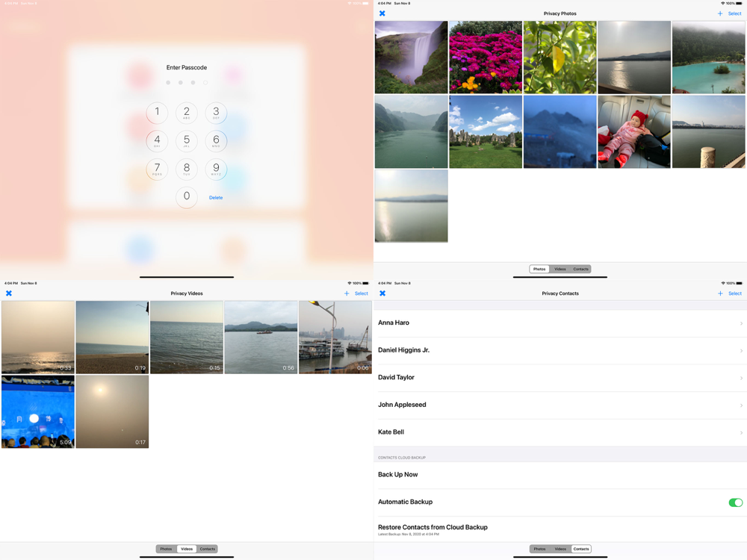Tap passcode digit 0

point(187,196)
